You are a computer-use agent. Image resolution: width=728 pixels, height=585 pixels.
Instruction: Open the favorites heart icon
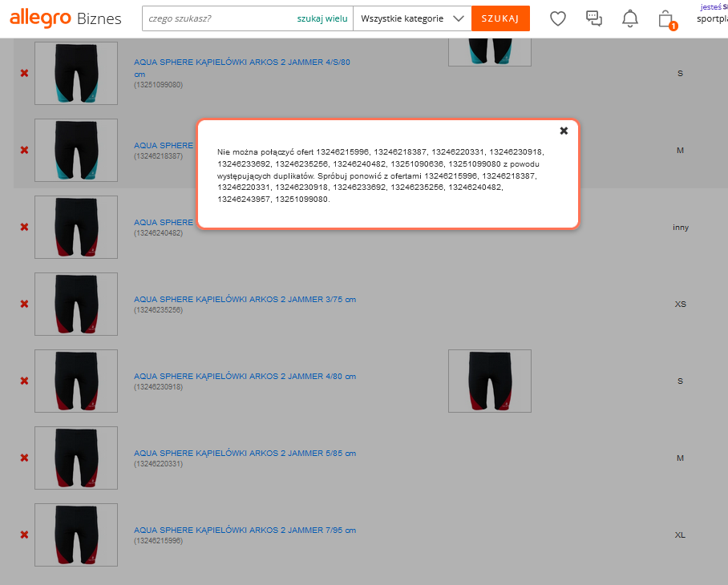click(x=558, y=18)
